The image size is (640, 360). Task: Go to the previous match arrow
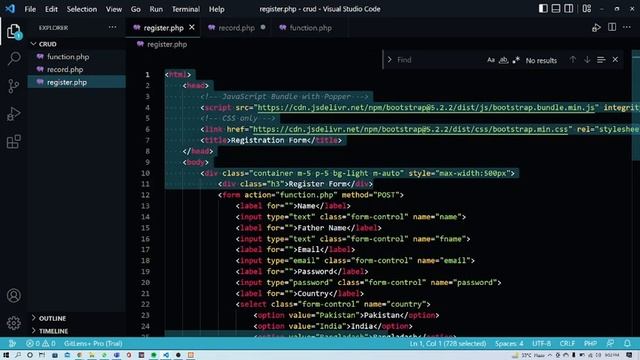573,60
